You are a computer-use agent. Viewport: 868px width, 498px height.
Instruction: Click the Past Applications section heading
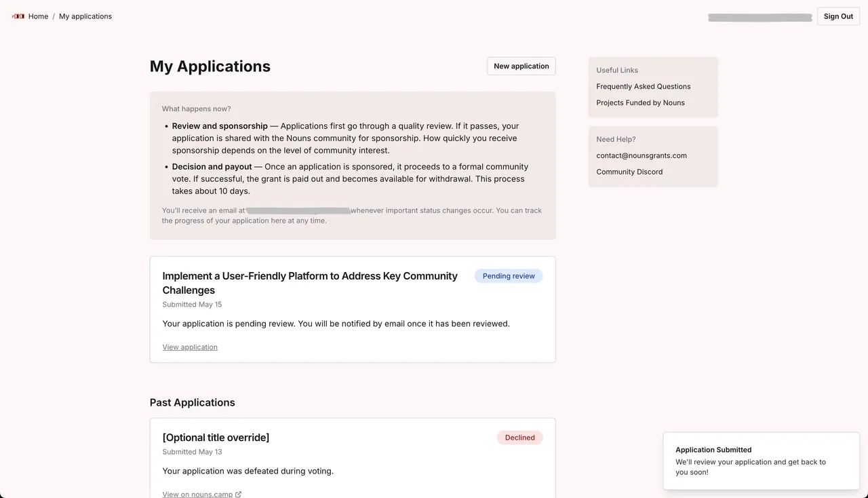point(193,402)
